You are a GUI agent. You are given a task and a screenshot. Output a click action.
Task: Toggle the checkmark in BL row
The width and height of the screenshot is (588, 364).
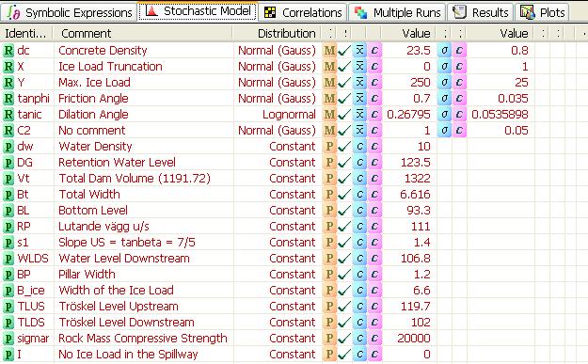click(x=344, y=211)
